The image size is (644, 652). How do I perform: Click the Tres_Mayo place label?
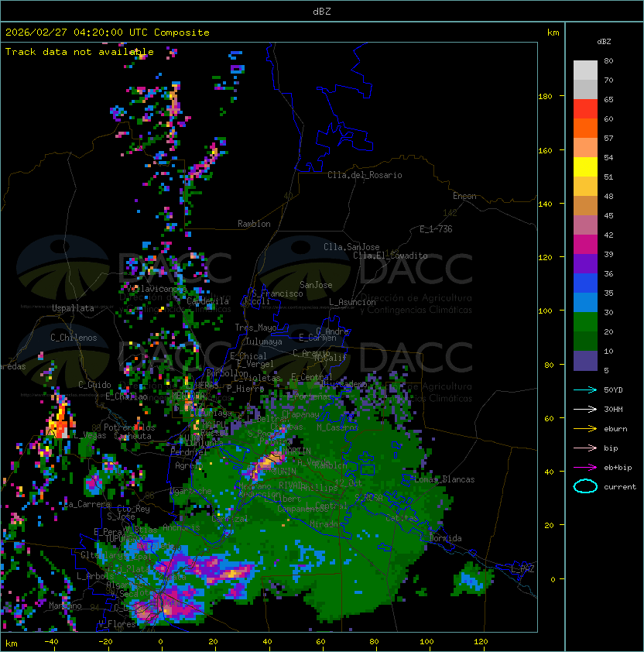[255, 328]
